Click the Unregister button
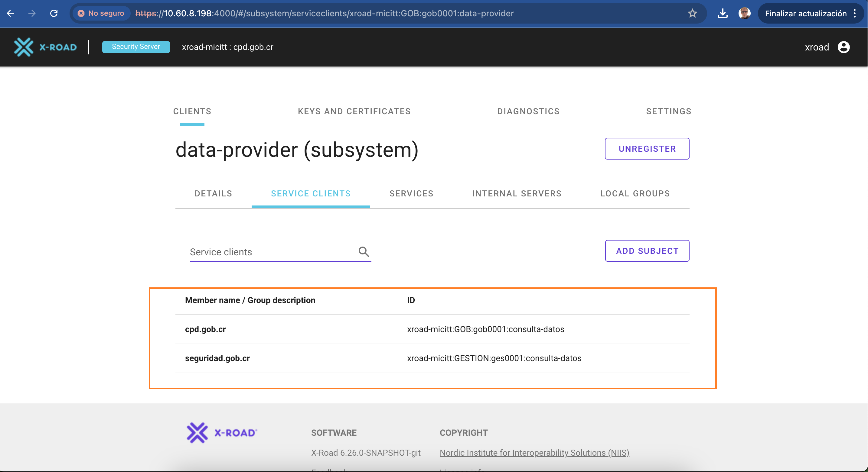Viewport: 868px width, 472px height. pos(647,148)
